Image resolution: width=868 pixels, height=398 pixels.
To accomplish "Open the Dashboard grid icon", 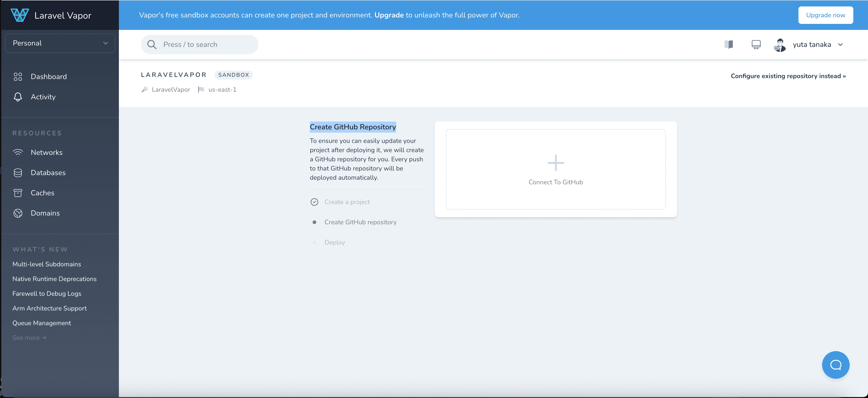I will 18,77.
